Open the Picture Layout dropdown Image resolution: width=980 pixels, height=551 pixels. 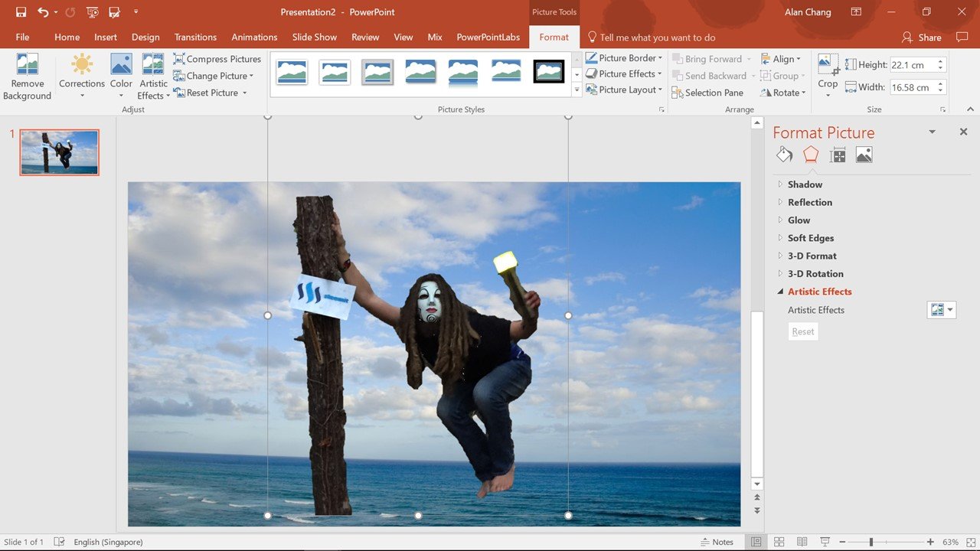point(624,90)
